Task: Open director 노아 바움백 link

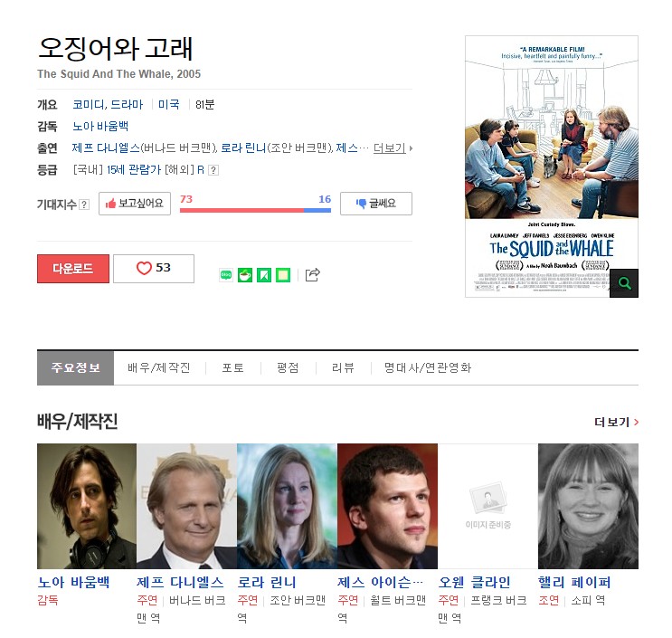Action: tap(100, 127)
